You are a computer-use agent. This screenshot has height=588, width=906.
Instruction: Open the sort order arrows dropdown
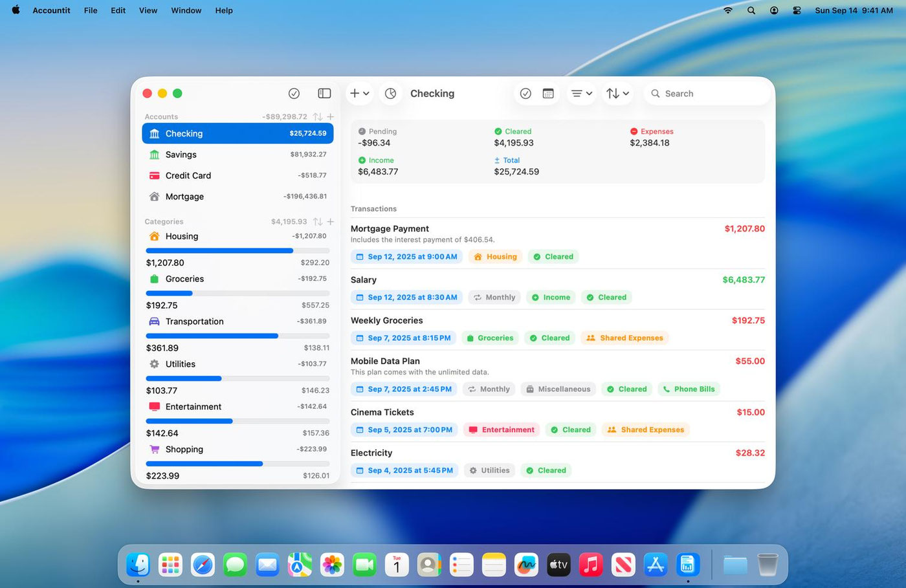[617, 94]
